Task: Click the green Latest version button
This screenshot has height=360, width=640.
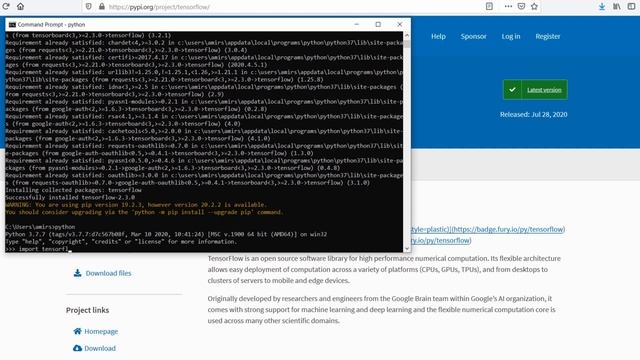Action: click(x=535, y=89)
